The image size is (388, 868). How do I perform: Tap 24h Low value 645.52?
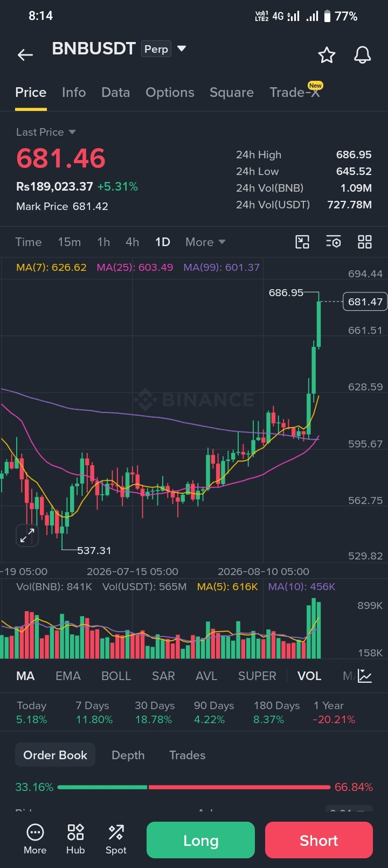pyautogui.click(x=354, y=171)
